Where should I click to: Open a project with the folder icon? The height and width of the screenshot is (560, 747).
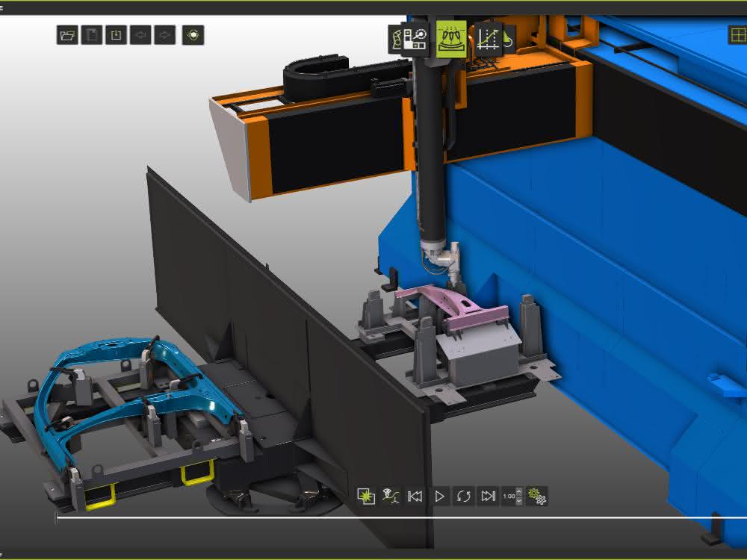coord(67,35)
